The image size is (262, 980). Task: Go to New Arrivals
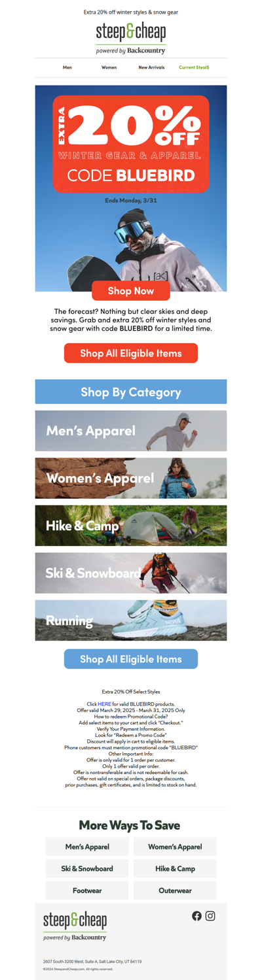[151, 67]
